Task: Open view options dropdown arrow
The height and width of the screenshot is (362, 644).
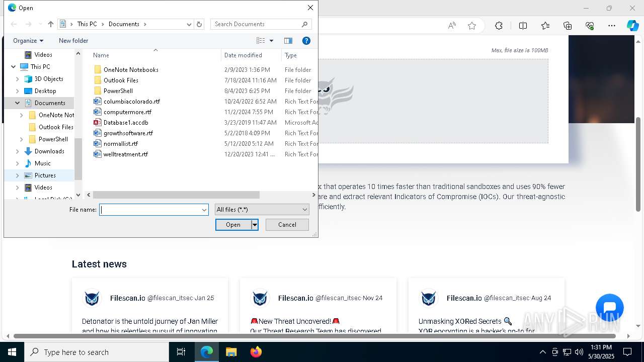Action: (x=272, y=41)
